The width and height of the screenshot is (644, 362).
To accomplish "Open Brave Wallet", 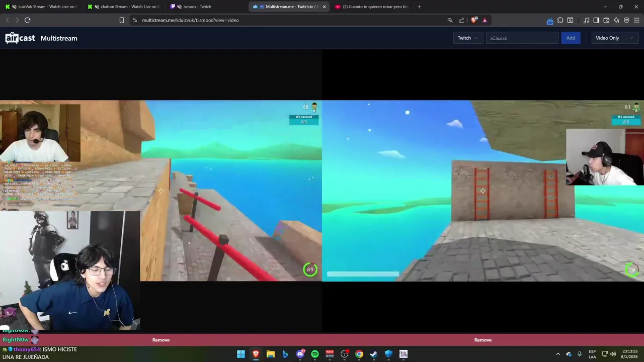I will click(x=606, y=20).
